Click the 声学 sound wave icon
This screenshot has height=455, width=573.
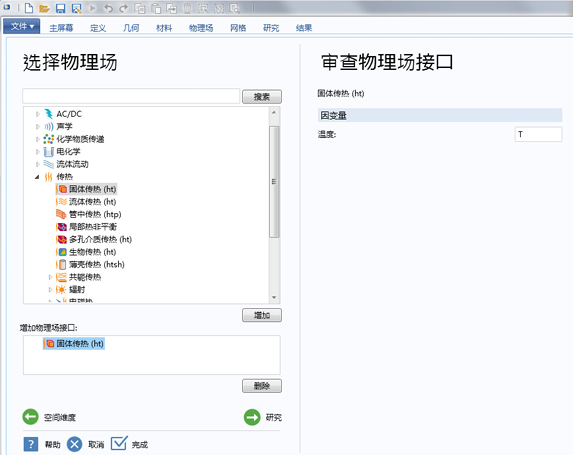(48, 126)
